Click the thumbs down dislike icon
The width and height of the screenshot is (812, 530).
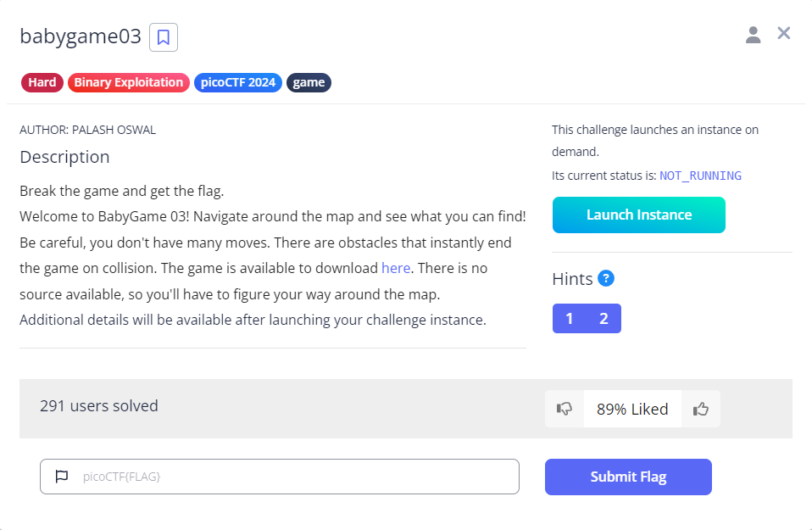tap(564, 409)
